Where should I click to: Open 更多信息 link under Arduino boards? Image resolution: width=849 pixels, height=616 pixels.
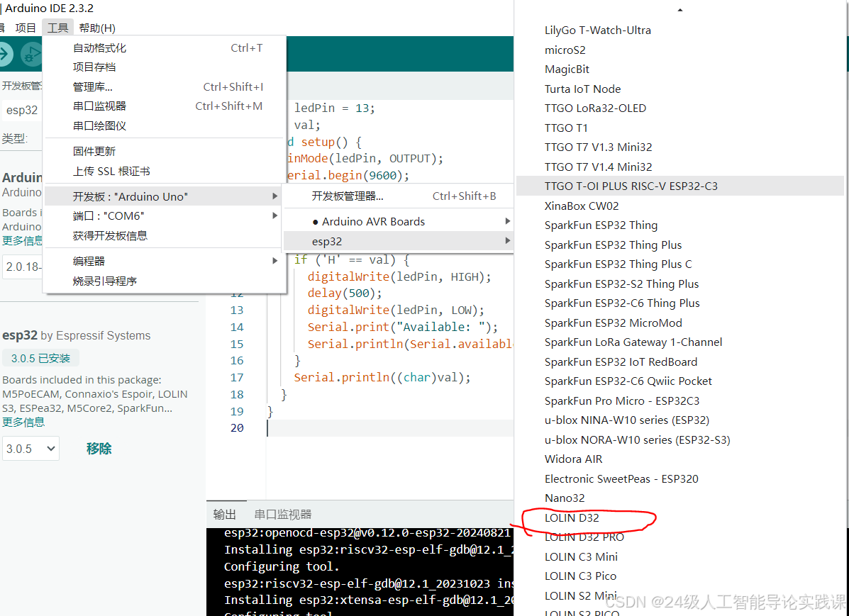[22, 240]
